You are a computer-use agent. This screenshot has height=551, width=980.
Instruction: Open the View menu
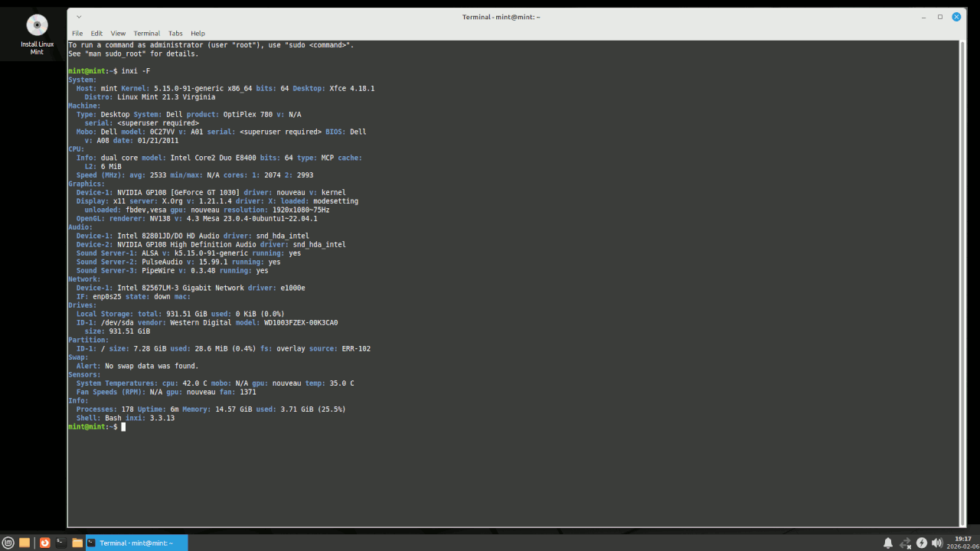point(118,33)
